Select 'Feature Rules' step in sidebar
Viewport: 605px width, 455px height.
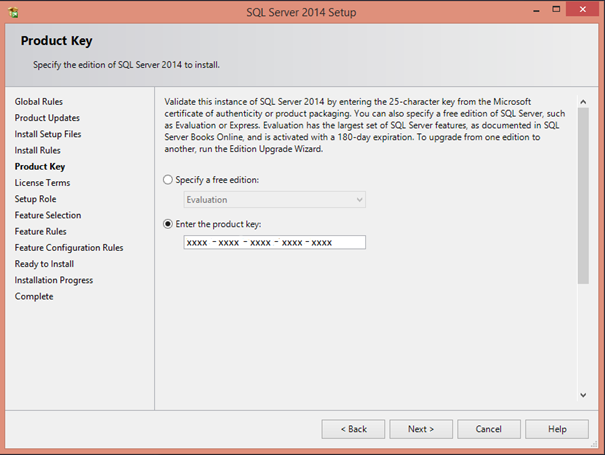[41, 232]
